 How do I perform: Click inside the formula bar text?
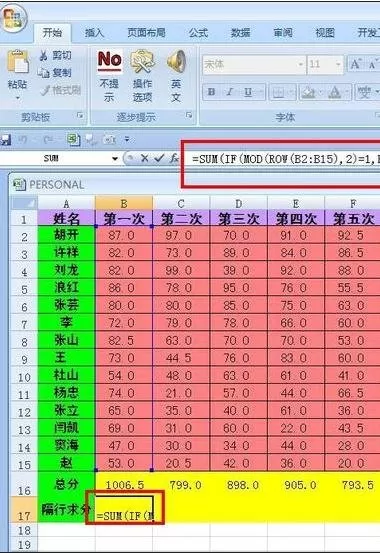pyautogui.click(x=286, y=159)
